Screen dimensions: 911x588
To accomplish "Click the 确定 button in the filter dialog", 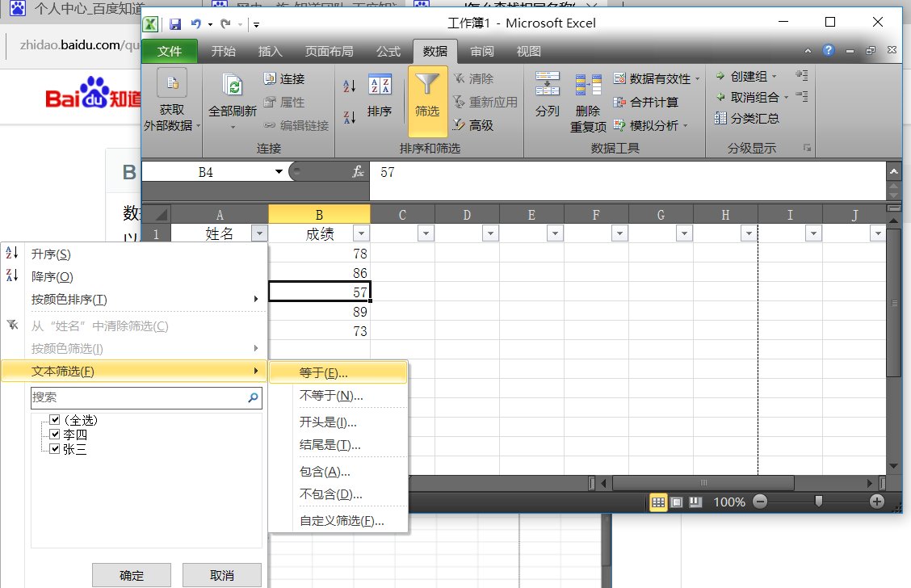I will 131,574.
